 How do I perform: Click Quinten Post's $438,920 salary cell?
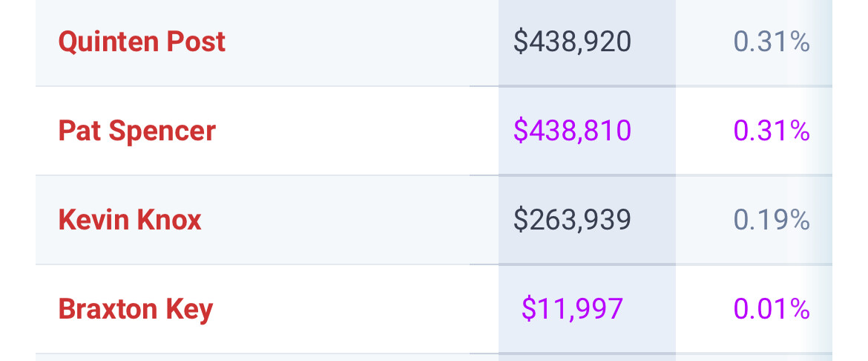[x=572, y=42]
